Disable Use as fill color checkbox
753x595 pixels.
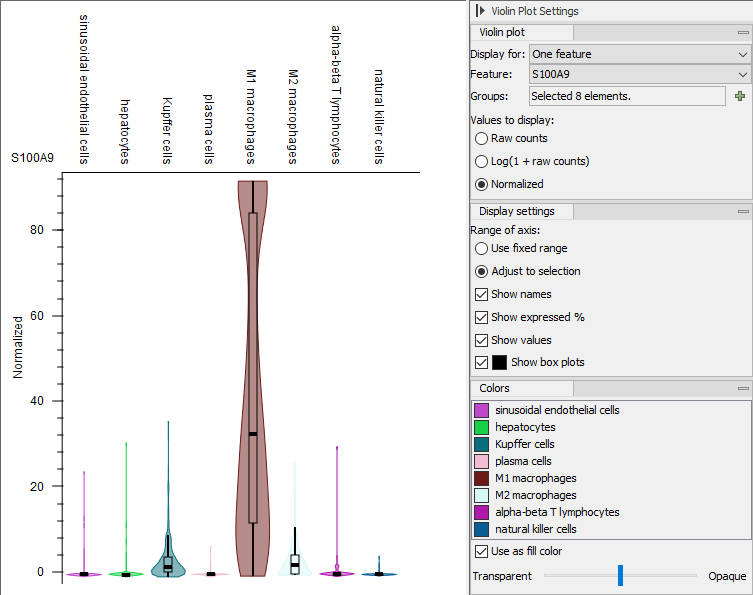tap(482, 551)
